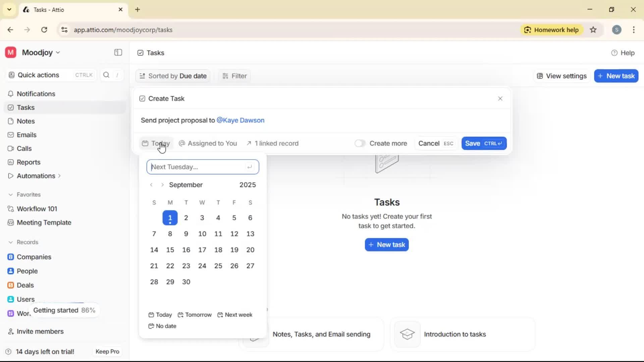Open the Notifications panel
Image resolution: width=644 pixels, height=362 pixels.
click(36, 94)
